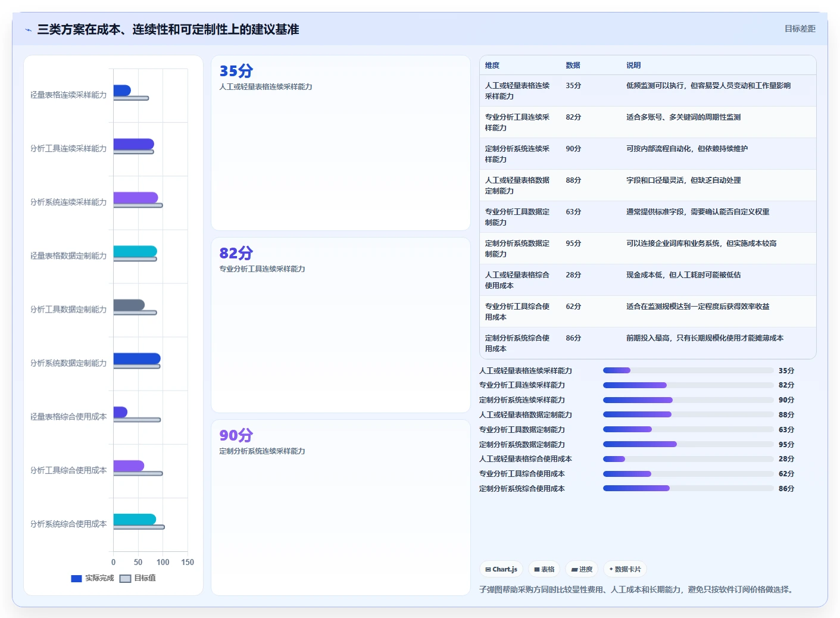Viewport: 840px width, 618px height.
Task: Click the 82分 progress bar for 专业分析工具连续采样能力
Action: pyautogui.click(x=688, y=385)
